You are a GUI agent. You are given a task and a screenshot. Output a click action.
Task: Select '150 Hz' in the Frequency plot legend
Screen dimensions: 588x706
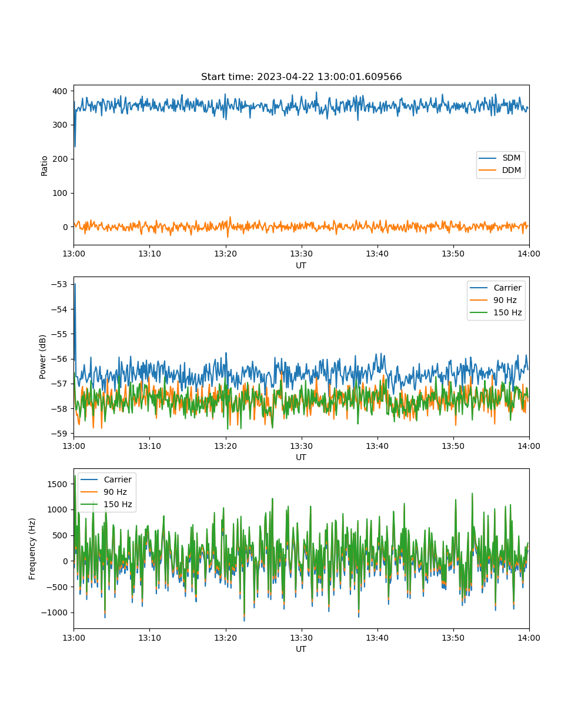(x=118, y=504)
